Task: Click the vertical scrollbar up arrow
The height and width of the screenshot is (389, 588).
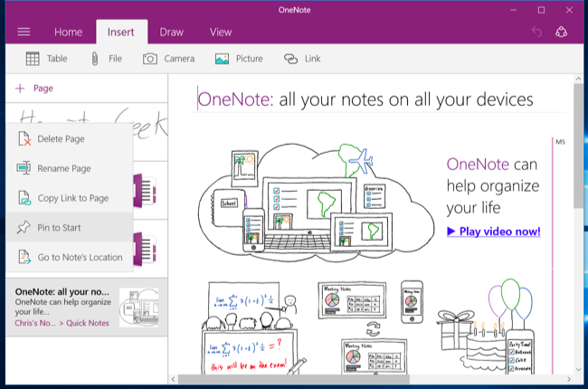Action: click(578, 79)
